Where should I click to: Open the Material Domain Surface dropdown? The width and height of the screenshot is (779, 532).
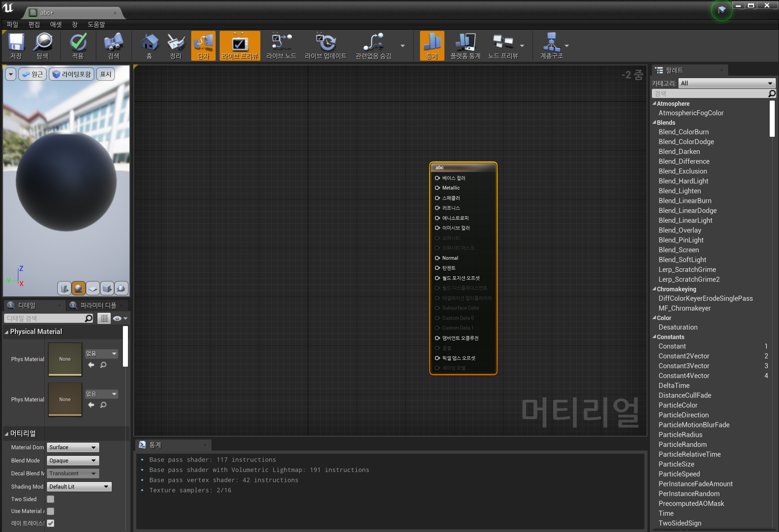(73, 447)
